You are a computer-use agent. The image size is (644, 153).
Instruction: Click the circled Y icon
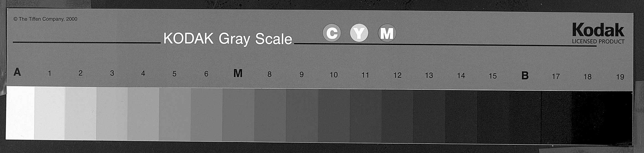point(359,33)
